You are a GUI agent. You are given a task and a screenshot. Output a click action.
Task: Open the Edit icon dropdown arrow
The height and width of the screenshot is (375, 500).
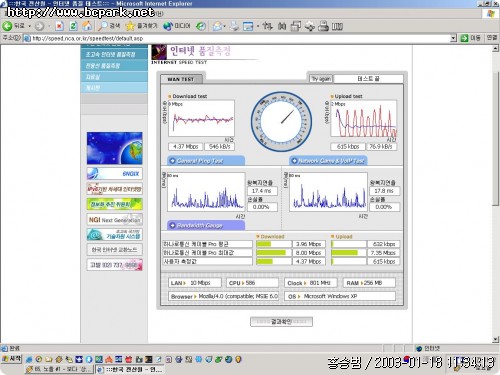[x=258, y=26]
